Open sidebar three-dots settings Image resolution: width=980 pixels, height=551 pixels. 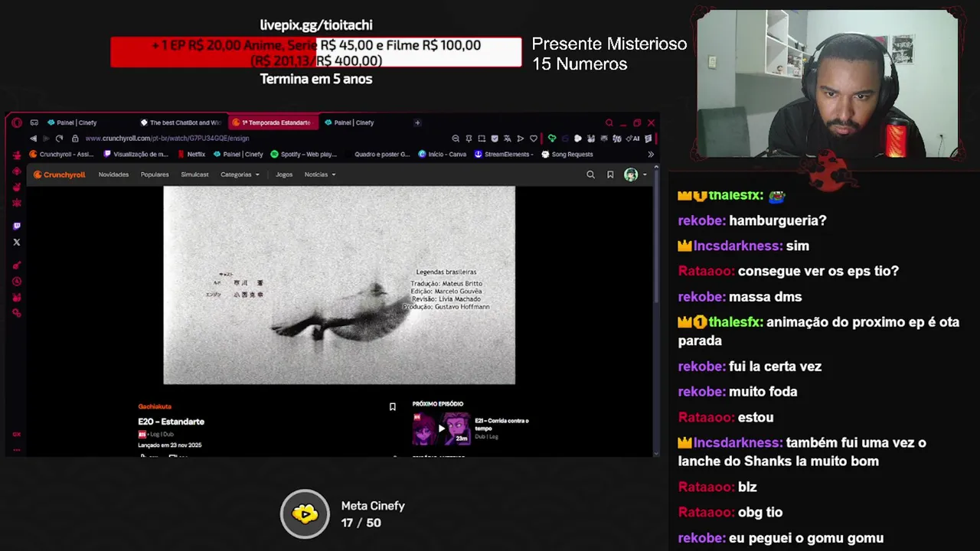pyautogui.click(x=17, y=450)
